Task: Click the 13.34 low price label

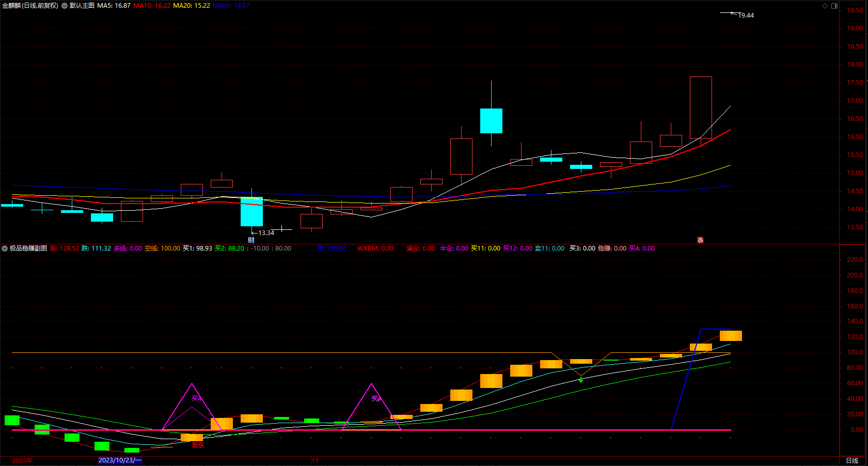Action: (x=266, y=233)
